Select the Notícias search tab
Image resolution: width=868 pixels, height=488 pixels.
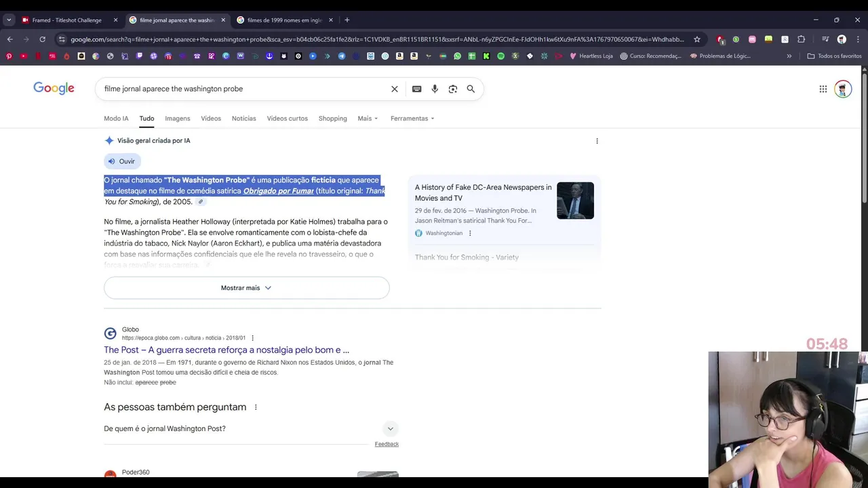tap(244, 119)
